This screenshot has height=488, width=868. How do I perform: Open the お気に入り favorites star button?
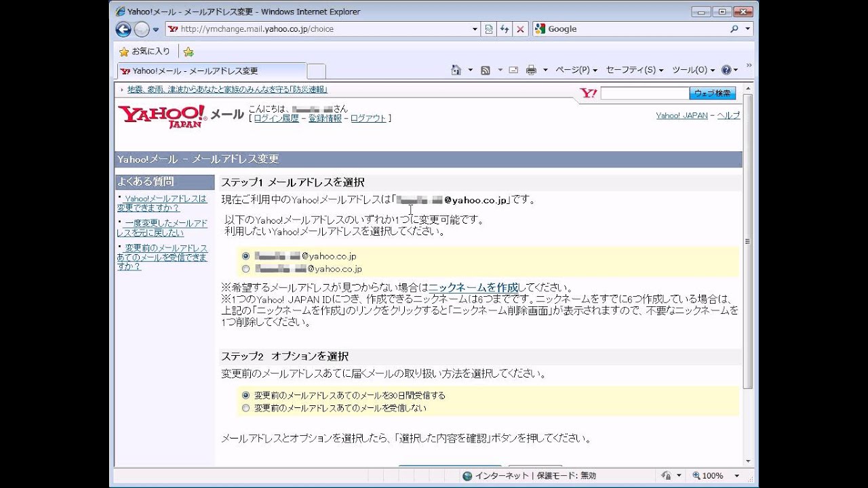144,52
